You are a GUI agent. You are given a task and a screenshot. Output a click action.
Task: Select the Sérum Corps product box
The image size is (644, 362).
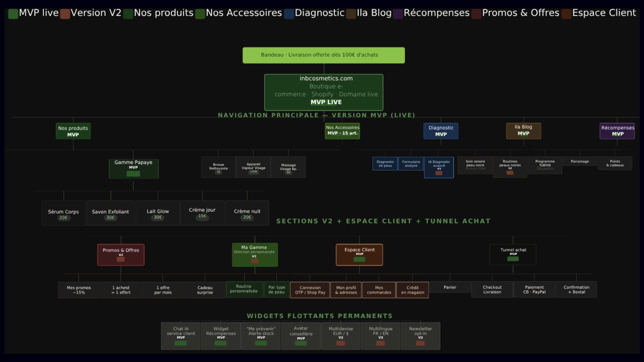click(64, 213)
